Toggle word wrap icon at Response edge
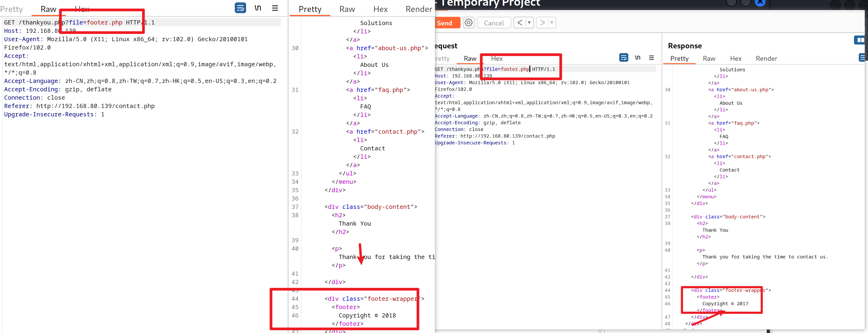868x333 pixels. 863,58
